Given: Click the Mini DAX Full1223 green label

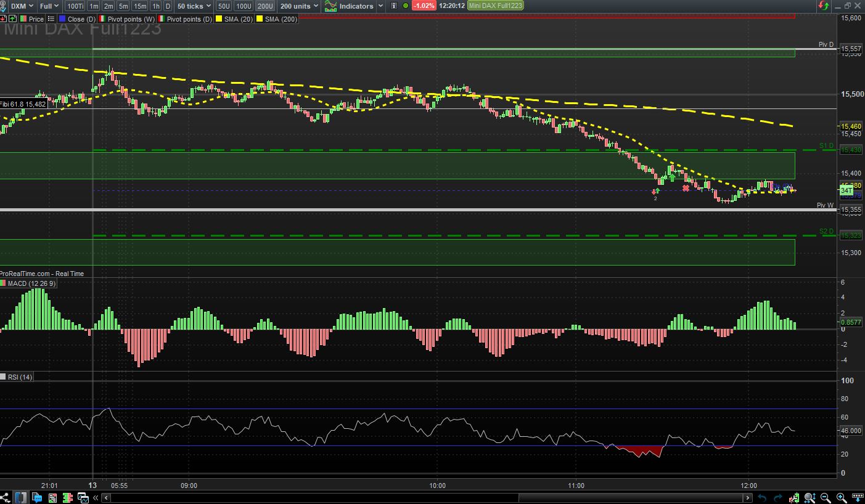Looking at the screenshot, I should (495, 6).
